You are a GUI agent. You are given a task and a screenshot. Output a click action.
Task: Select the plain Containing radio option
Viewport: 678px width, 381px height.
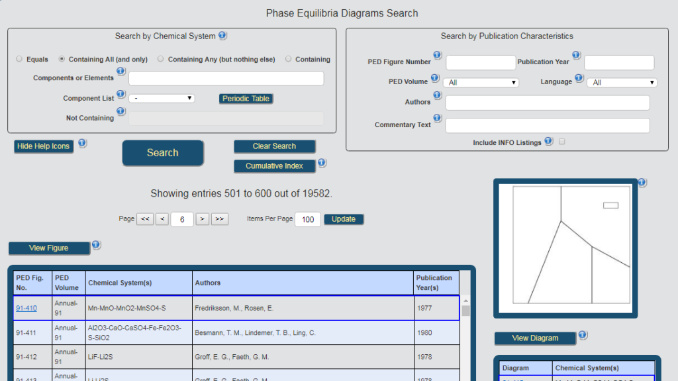coord(288,59)
